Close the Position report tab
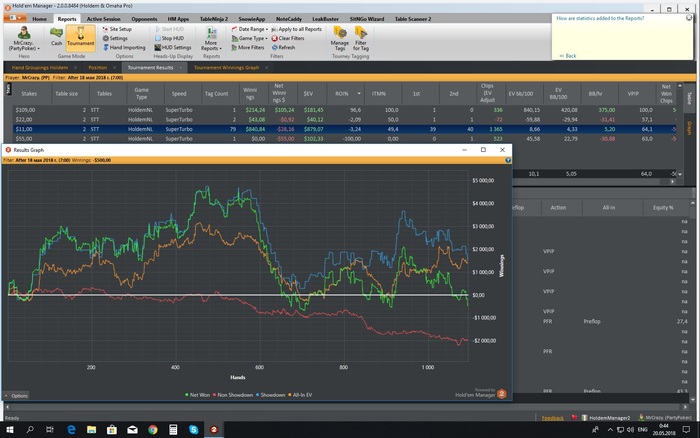This screenshot has width=700, height=438. tap(114, 68)
